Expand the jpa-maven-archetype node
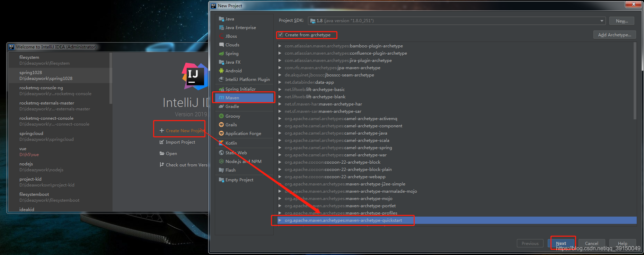Image resolution: width=644 pixels, height=255 pixels. pos(280,68)
